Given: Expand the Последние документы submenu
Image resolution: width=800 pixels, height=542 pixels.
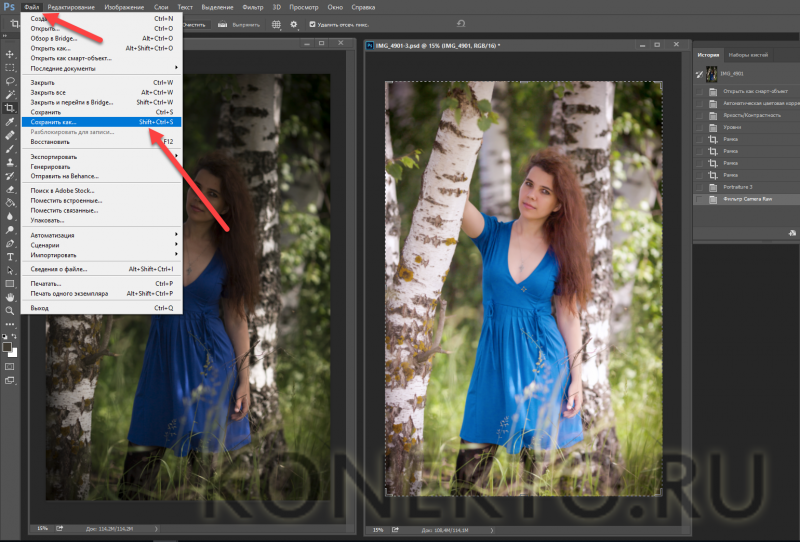Looking at the screenshot, I should click(101, 68).
